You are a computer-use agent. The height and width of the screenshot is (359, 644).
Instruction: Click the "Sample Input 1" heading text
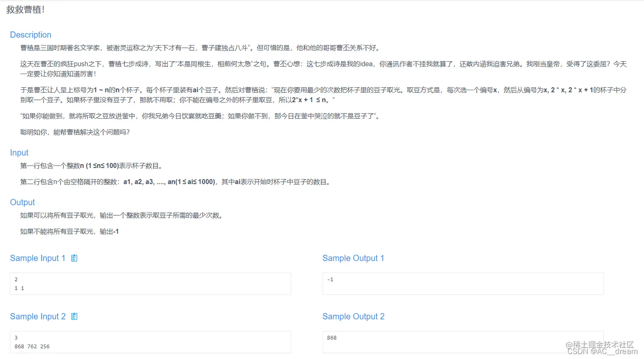[37, 258]
